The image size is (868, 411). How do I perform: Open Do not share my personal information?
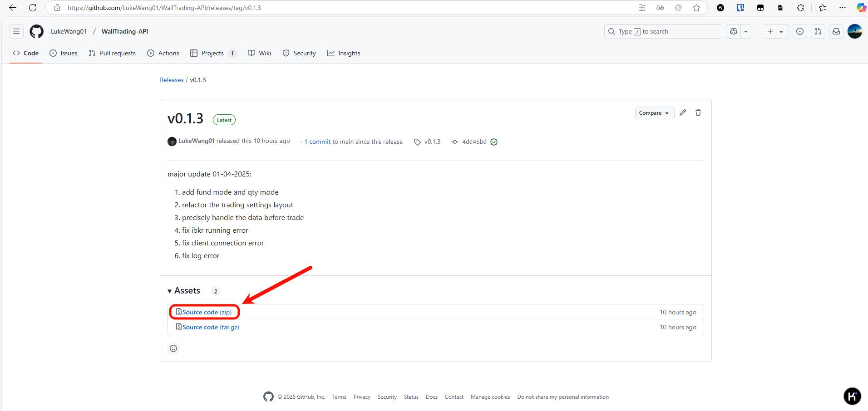tap(563, 397)
